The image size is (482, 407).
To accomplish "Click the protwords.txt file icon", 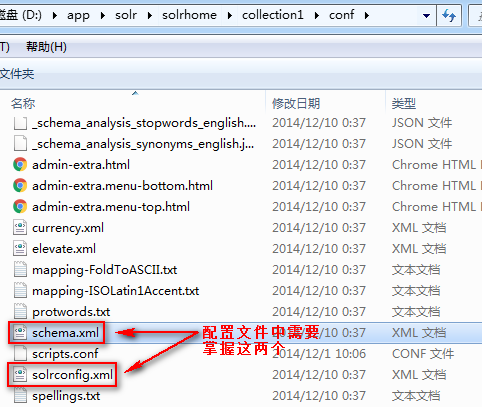I will click(20, 312).
